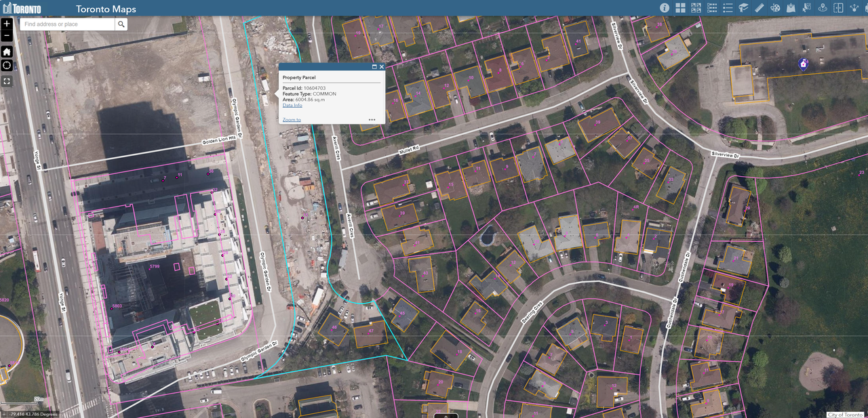Activate the my location button
Image resolution: width=868 pixels, height=418 pixels.
7,66
